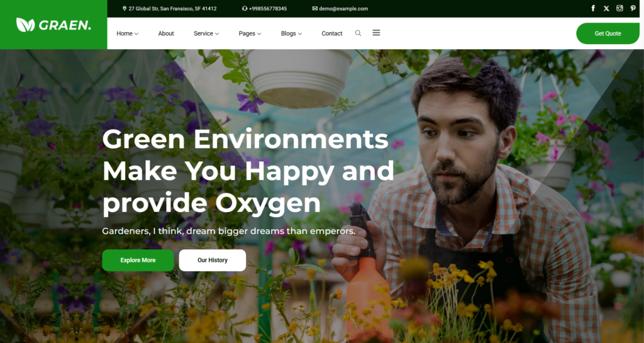Open the X (Twitter) social icon
Image resolution: width=644 pixels, height=343 pixels.
pyautogui.click(x=606, y=8)
